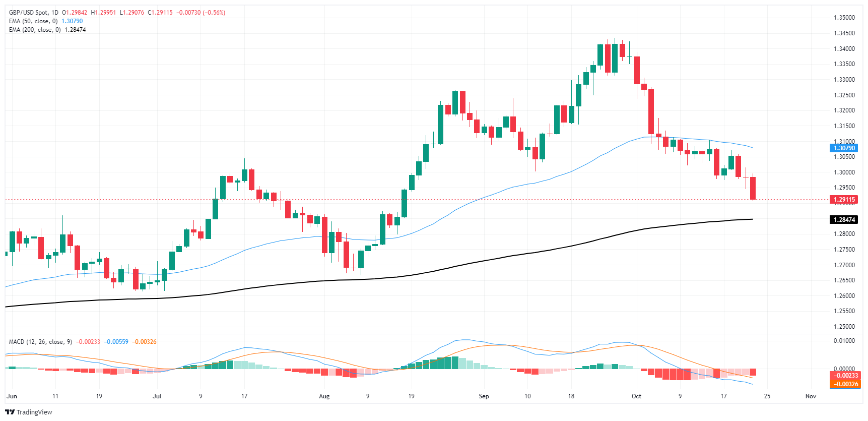Screen dimensions: 868x421
Task: Click the latest red candlestick on the chart
Action: coord(753,188)
